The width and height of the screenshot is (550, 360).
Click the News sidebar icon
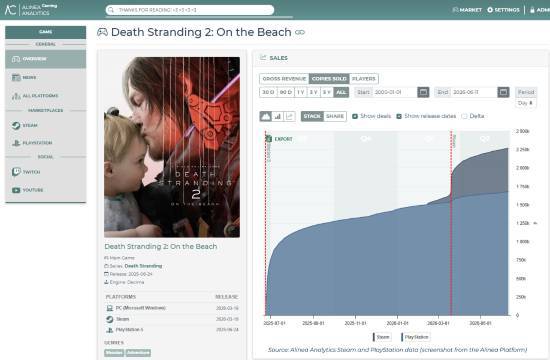click(x=16, y=77)
